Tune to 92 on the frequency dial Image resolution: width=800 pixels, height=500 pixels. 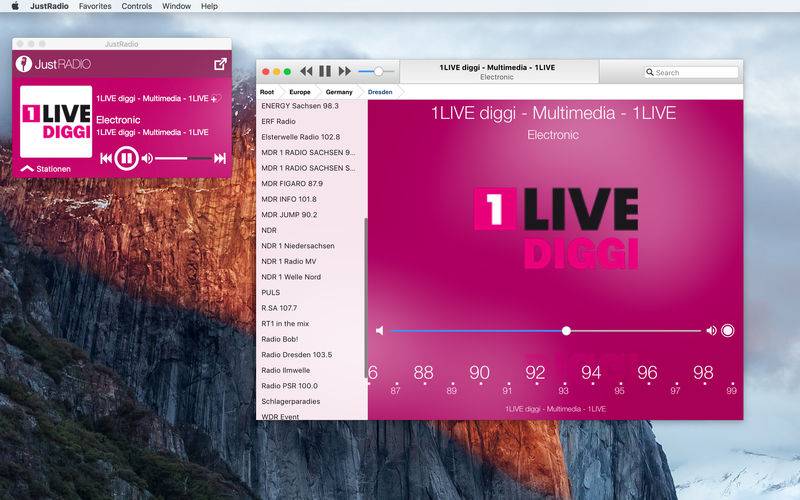pyautogui.click(x=535, y=372)
